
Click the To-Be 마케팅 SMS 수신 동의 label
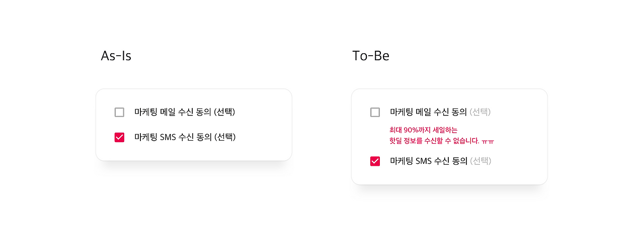[x=429, y=161]
